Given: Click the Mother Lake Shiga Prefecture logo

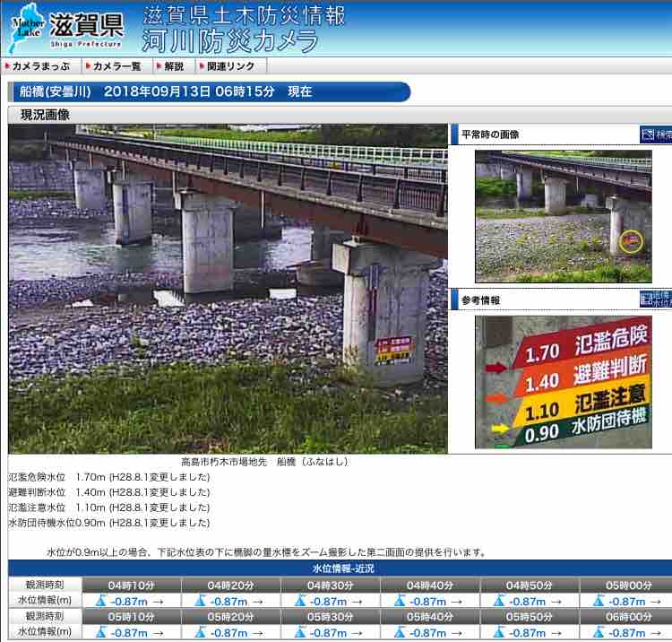Looking at the screenshot, I should pos(66,28).
